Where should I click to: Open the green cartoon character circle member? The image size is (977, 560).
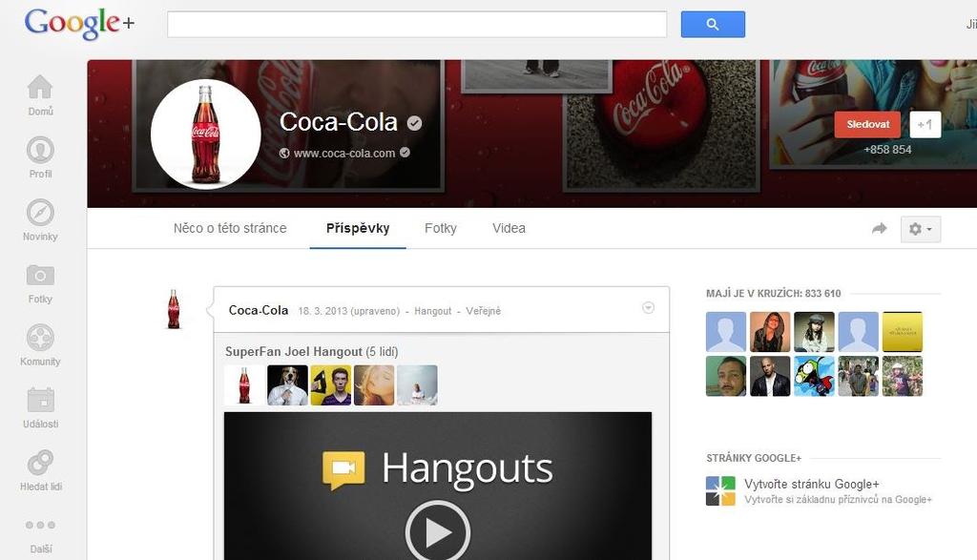[815, 376]
